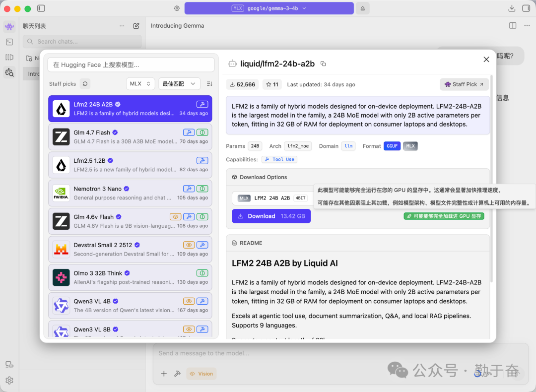
Task: Open the downloads icon in title bar
Action: point(512,8)
